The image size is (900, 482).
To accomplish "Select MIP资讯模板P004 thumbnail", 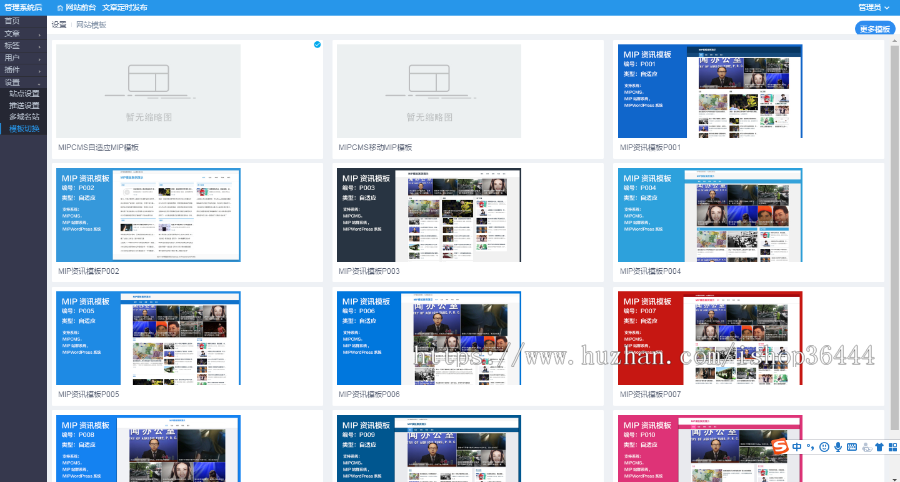I will 710,215.
